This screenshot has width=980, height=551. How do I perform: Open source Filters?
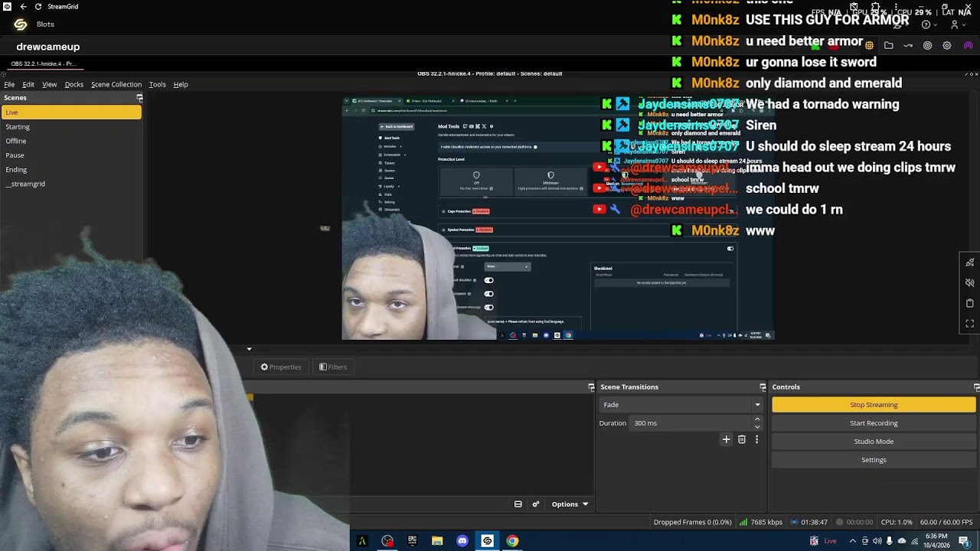333,367
